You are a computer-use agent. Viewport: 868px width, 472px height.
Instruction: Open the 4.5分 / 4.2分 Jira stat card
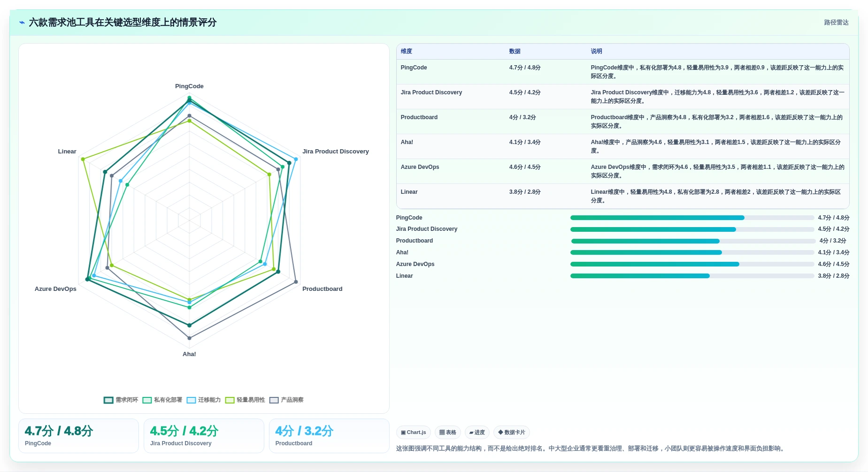click(x=204, y=436)
